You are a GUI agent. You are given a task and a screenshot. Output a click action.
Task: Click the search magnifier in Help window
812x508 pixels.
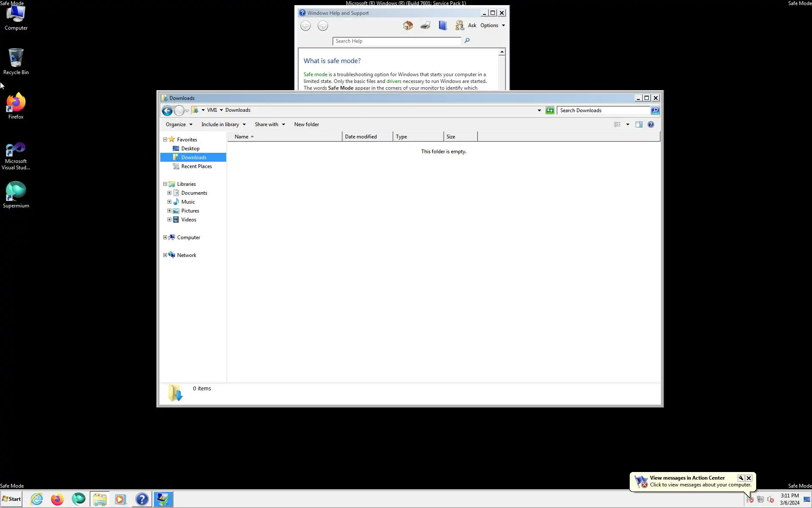click(467, 41)
